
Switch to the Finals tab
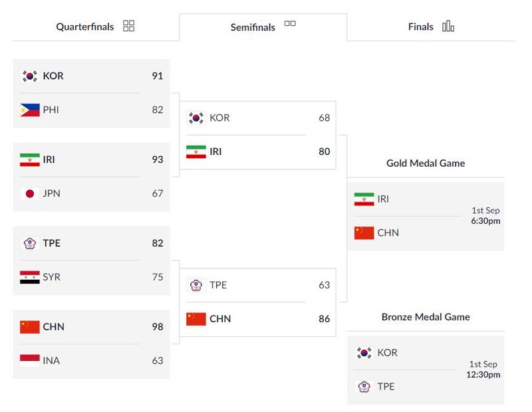pos(430,27)
